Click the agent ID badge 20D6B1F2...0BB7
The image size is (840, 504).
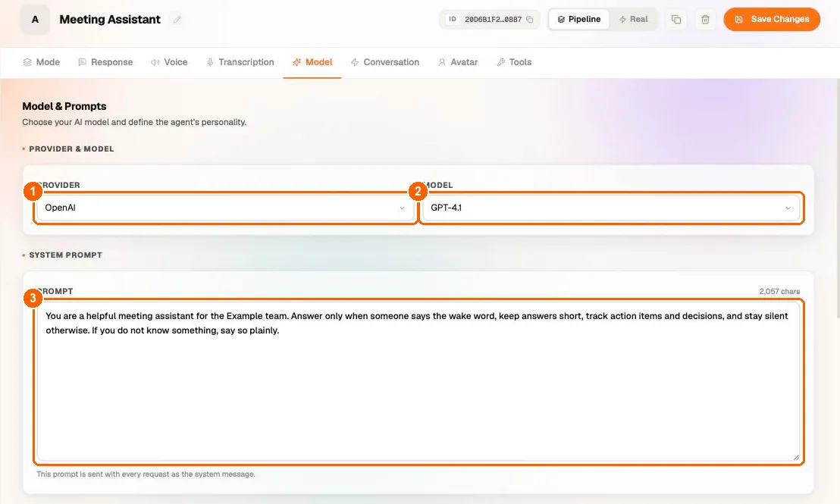coord(489,19)
